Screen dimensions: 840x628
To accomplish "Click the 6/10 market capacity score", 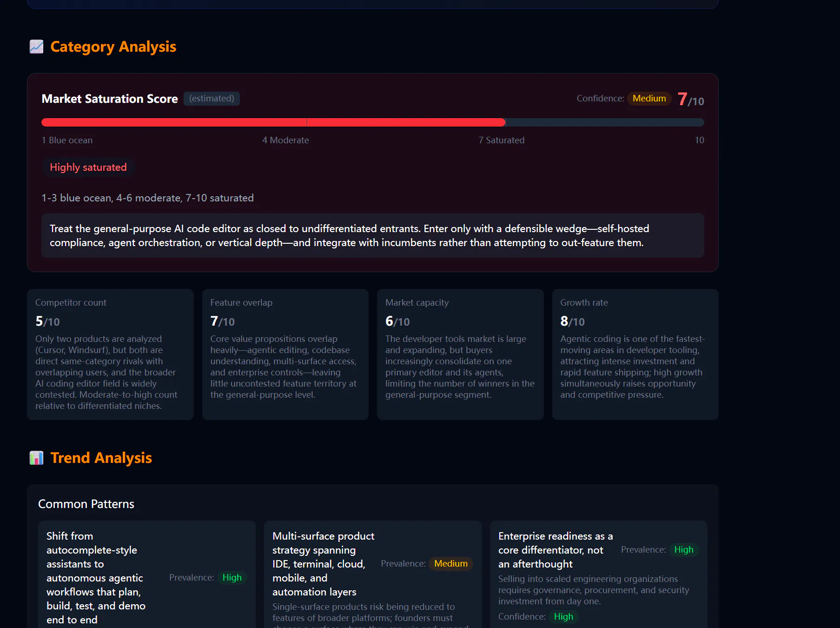I will coord(397,321).
